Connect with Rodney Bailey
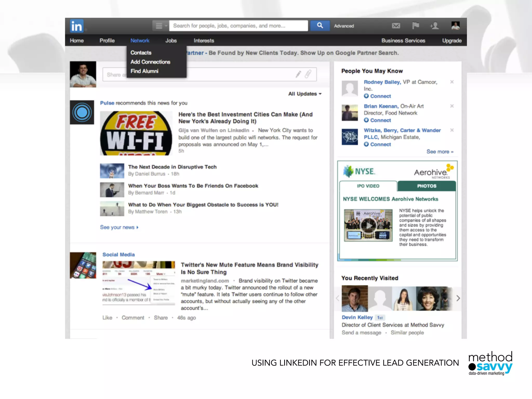 tap(377, 96)
